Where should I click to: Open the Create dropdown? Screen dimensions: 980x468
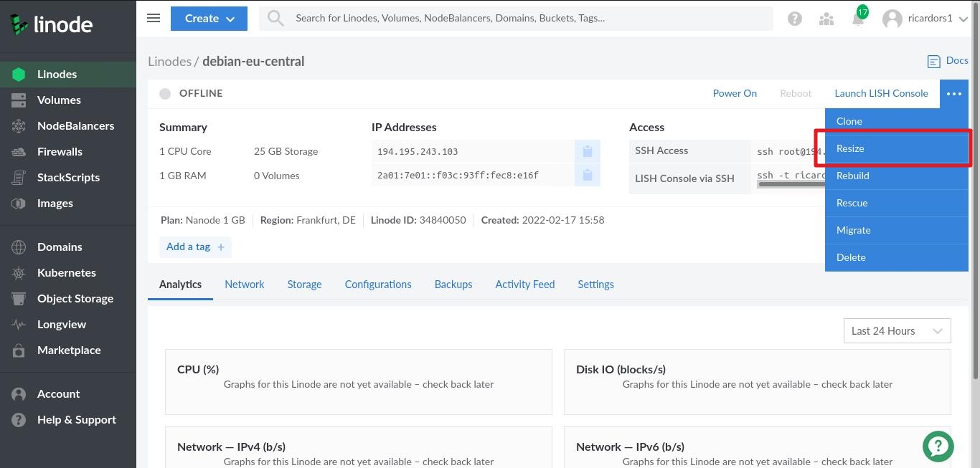[x=209, y=19]
